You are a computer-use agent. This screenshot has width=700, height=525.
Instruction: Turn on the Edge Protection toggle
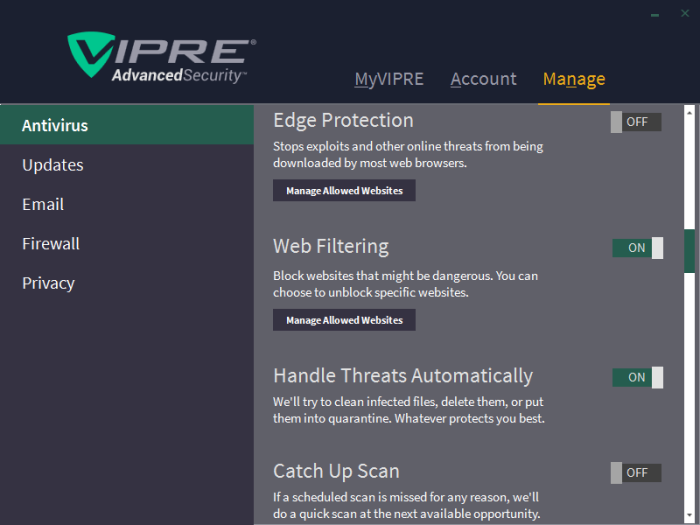636,122
